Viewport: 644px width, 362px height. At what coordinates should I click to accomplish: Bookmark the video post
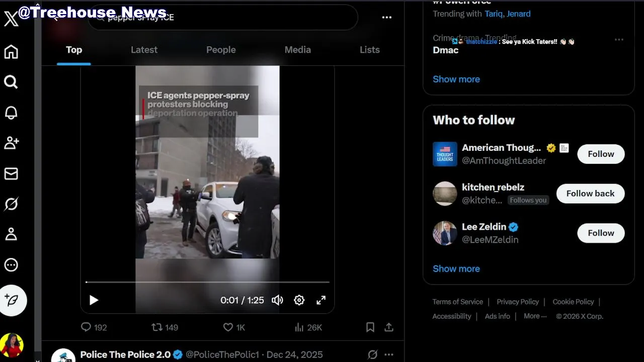(x=370, y=327)
